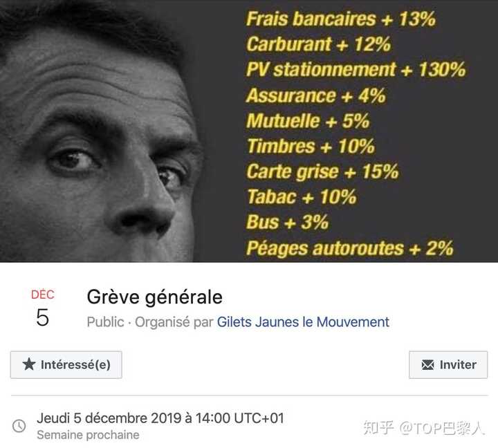Click the Frais bancaires + 13% line

[x=340, y=19]
